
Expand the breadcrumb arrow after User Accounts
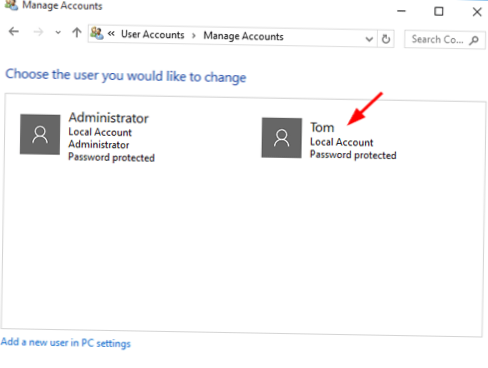(x=194, y=36)
